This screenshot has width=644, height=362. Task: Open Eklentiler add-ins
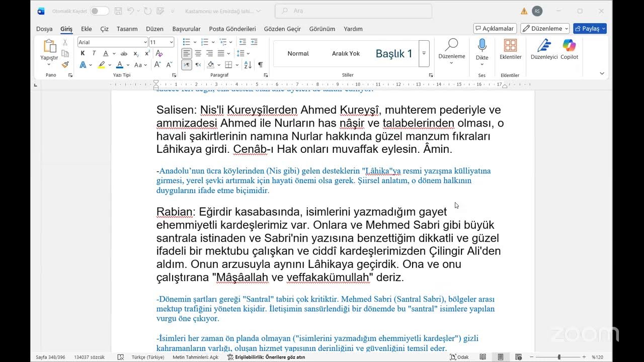[x=510, y=49]
